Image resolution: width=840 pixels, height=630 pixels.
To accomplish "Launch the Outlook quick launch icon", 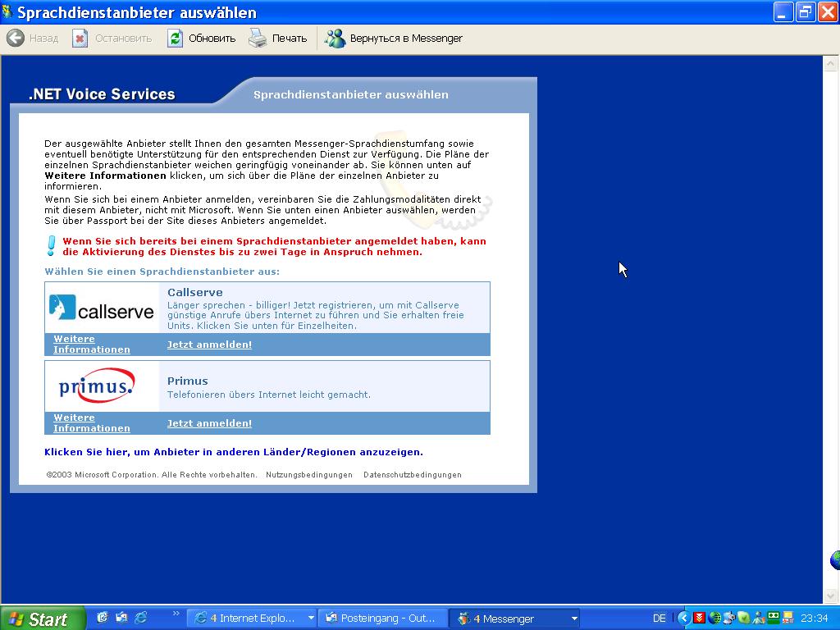I will [122, 618].
